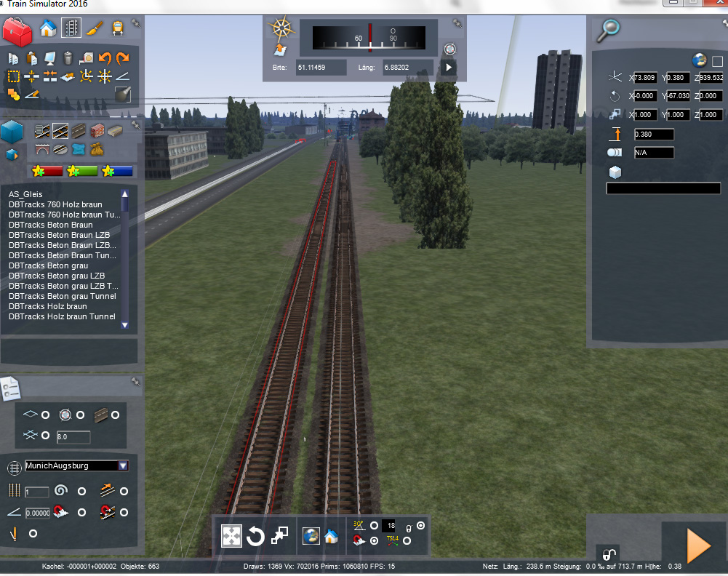Click the go-to-coordinates arrow button

(449, 68)
